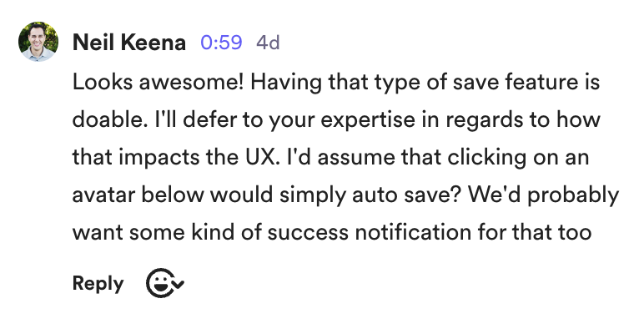644x329 pixels.
Task: Jump to the 0:59 video timestamp
Action: coord(221,43)
